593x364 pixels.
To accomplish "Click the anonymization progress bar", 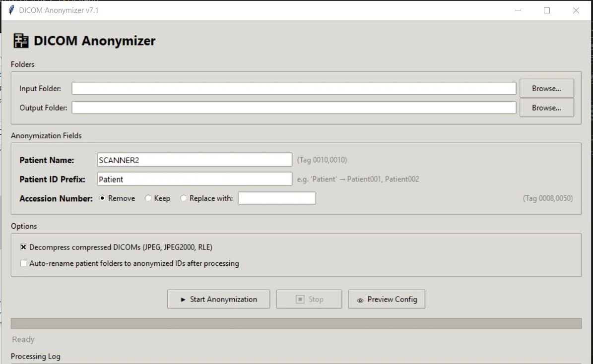I will pyautogui.click(x=296, y=323).
